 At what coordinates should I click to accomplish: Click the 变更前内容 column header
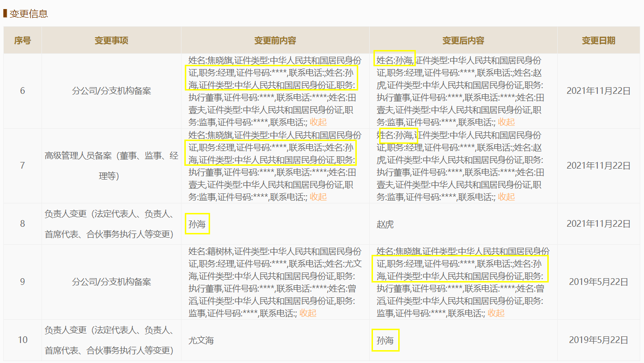tap(275, 40)
